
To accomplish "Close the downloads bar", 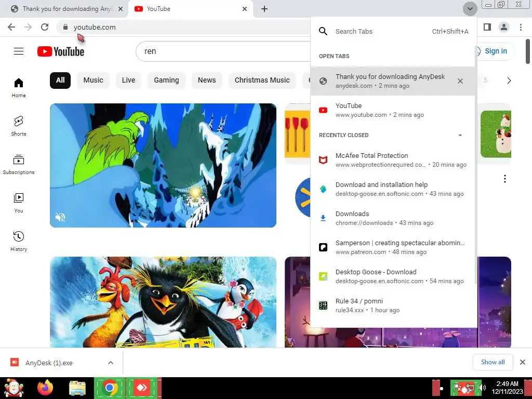I will coord(523,362).
